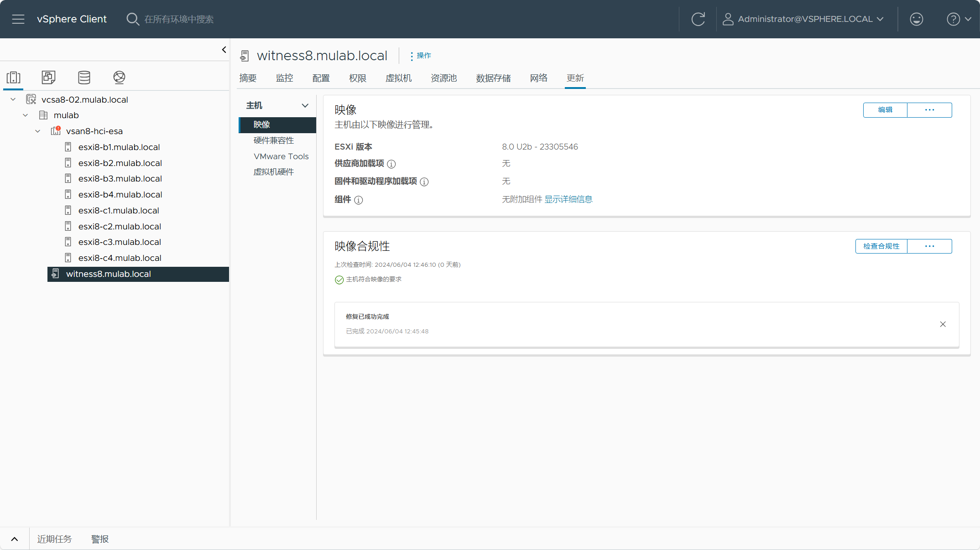Open the hamburger navigation menu
The image size is (980, 550).
click(x=18, y=19)
